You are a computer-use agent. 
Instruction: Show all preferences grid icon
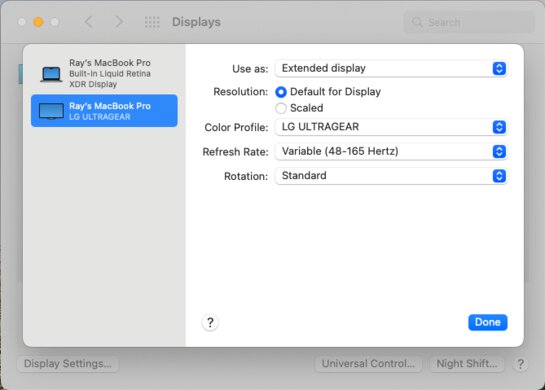tap(152, 22)
